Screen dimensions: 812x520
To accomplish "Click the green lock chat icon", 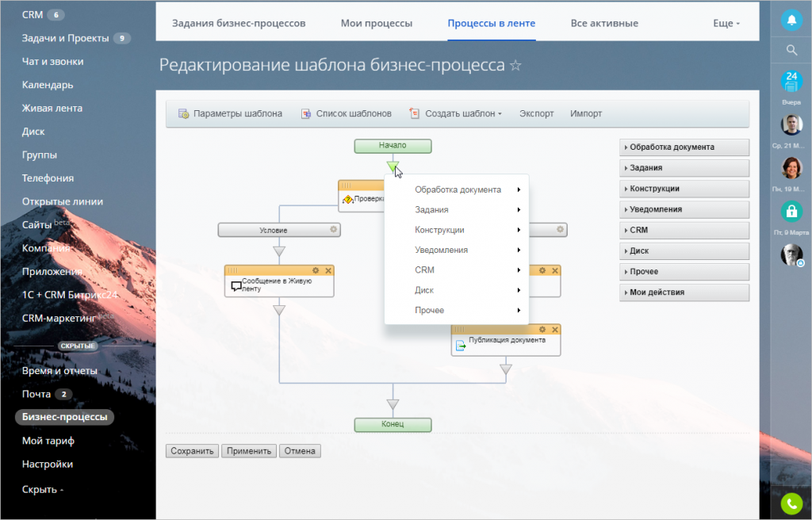I will (x=791, y=211).
